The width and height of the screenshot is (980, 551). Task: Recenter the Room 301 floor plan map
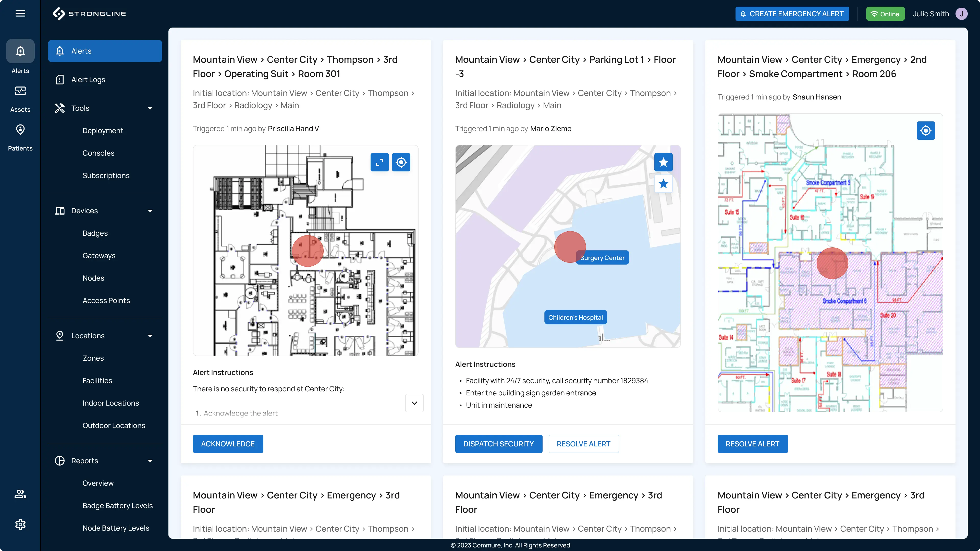click(401, 162)
